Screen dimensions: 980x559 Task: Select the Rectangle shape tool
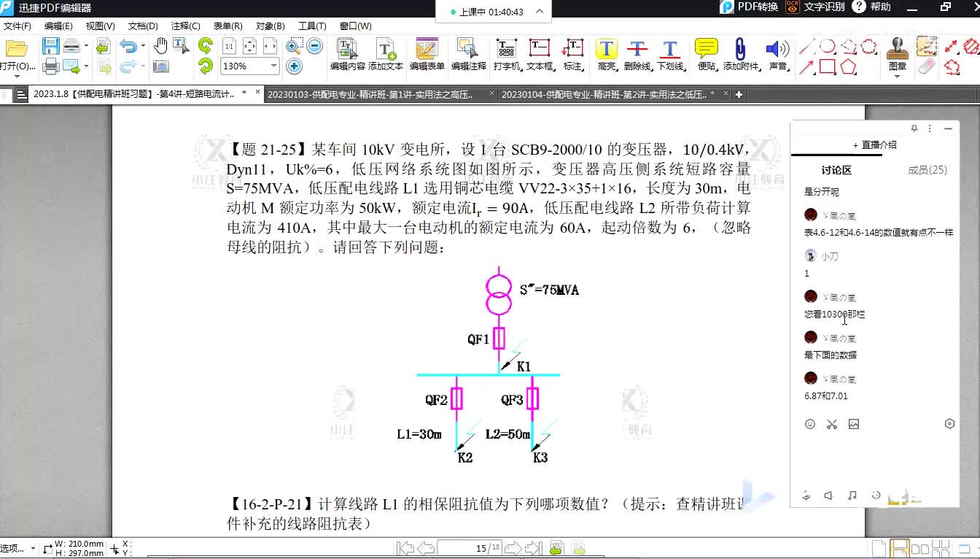827,67
